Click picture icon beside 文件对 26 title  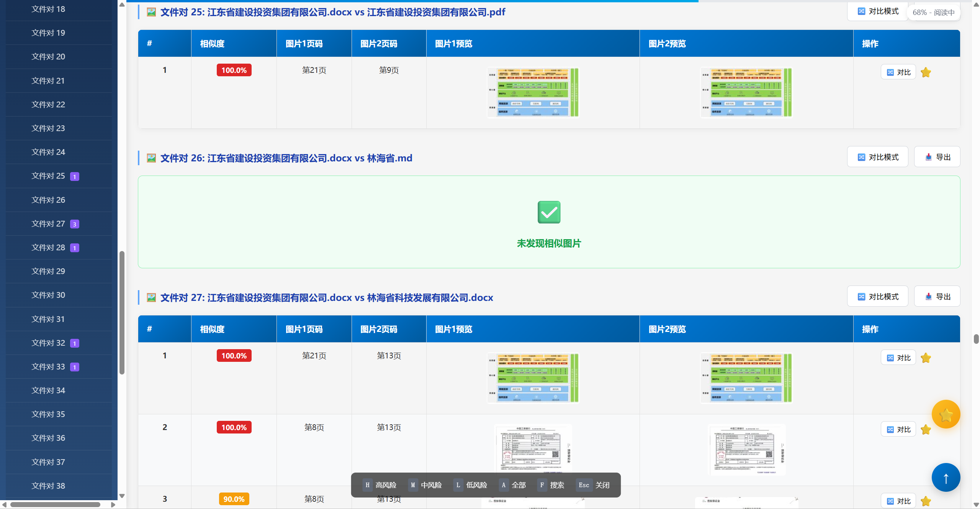pyautogui.click(x=151, y=158)
